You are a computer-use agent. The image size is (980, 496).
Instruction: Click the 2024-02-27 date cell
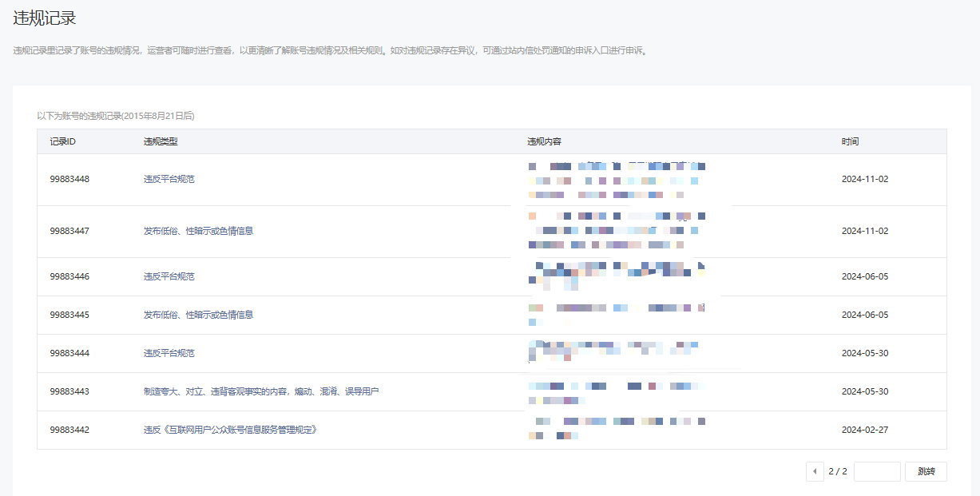864,430
